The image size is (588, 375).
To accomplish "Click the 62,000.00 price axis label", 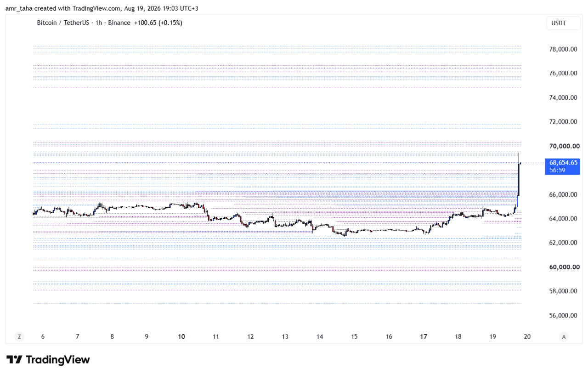I will click(563, 243).
